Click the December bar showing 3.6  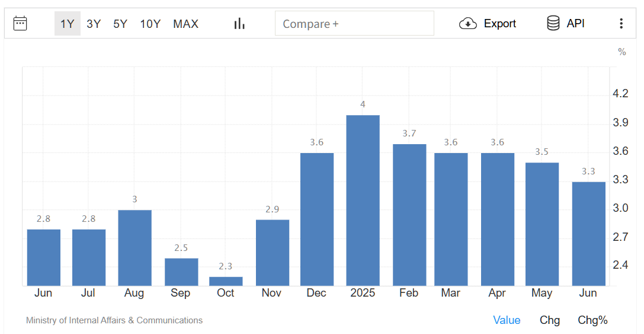click(316, 220)
